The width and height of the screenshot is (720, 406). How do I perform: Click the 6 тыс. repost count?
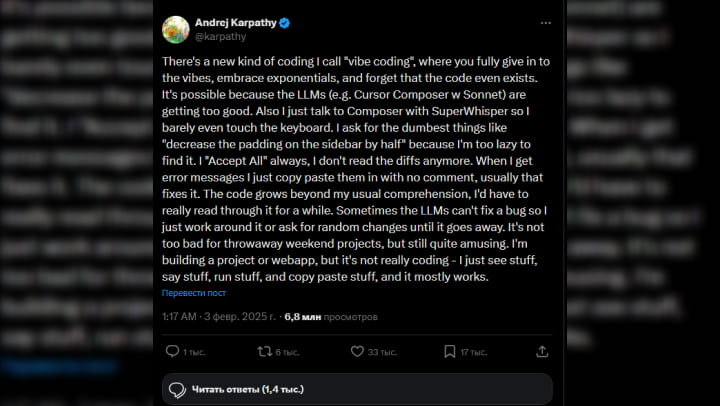click(287, 352)
